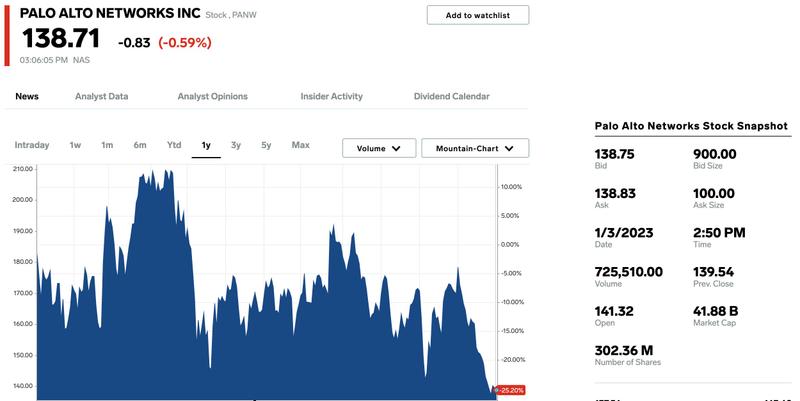Go to the Dividend Calendar tab
Image resolution: width=800 pixels, height=401 pixels.
point(452,96)
